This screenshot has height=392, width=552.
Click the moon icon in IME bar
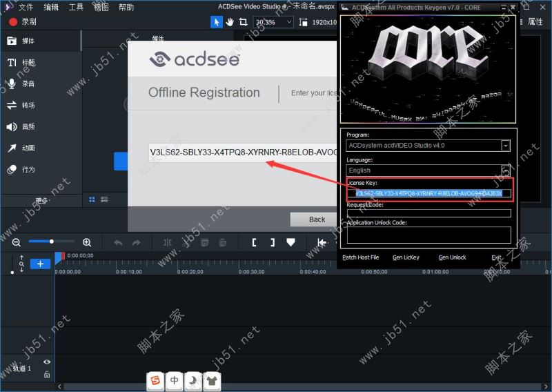coord(193,381)
